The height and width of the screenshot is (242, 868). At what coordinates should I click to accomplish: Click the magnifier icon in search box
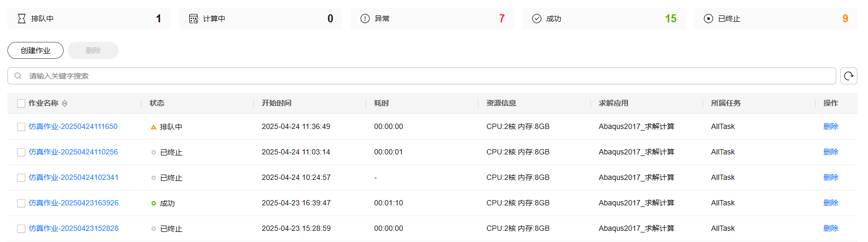pos(18,76)
